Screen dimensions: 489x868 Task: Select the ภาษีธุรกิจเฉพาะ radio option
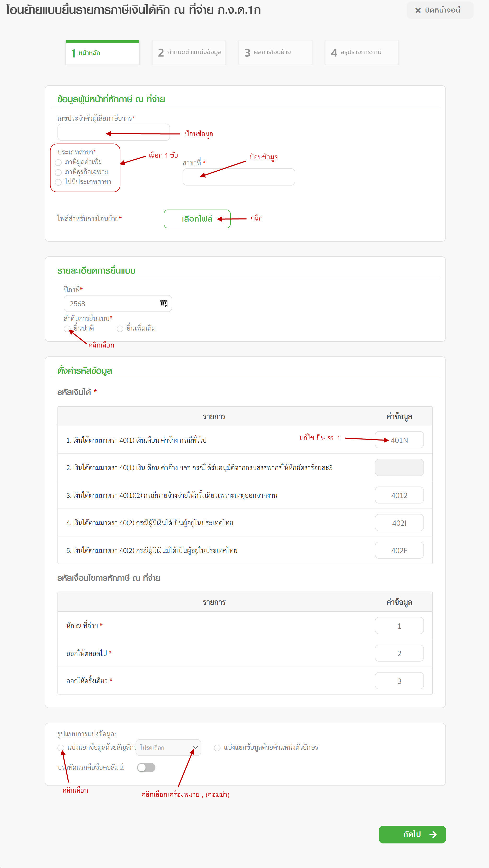click(58, 172)
